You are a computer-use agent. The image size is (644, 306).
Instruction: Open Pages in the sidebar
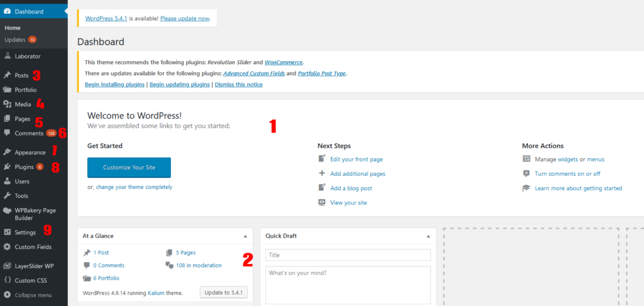click(x=22, y=119)
